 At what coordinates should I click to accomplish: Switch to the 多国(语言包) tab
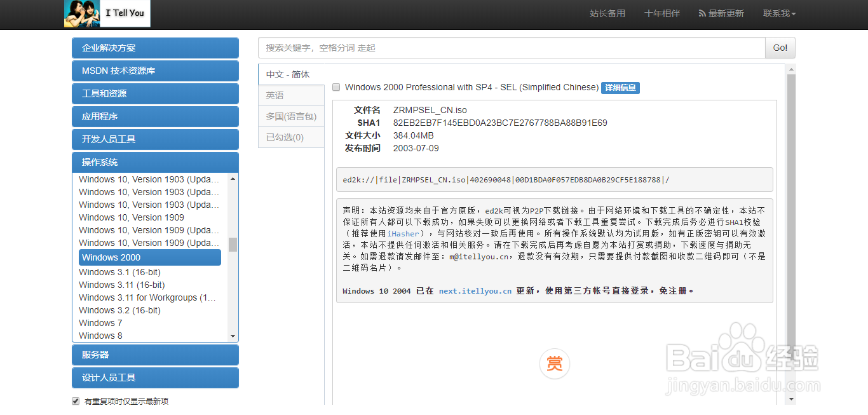coord(291,116)
